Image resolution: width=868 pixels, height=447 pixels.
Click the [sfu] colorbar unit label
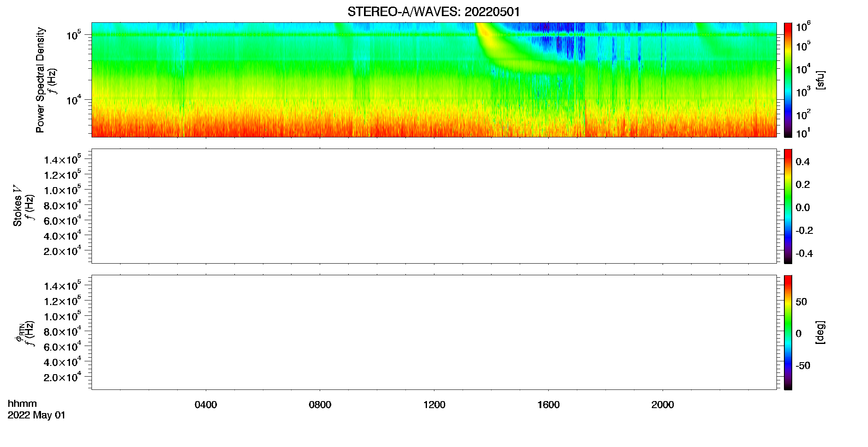tap(820, 80)
